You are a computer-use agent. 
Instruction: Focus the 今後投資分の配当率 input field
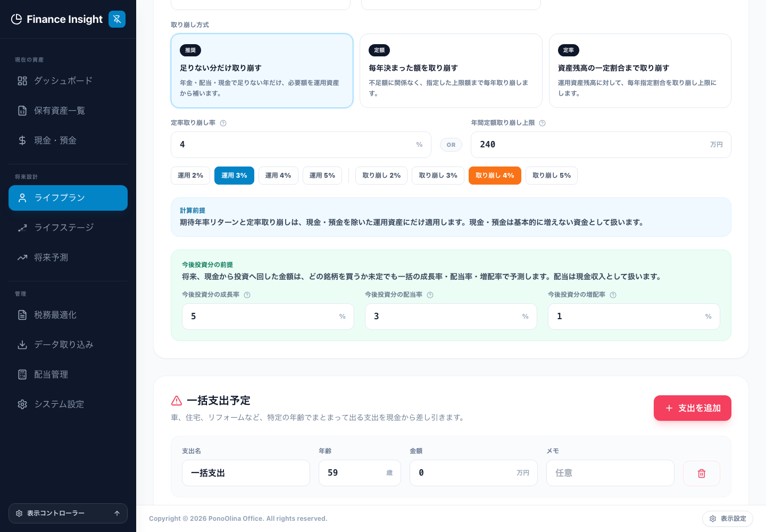(x=451, y=317)
